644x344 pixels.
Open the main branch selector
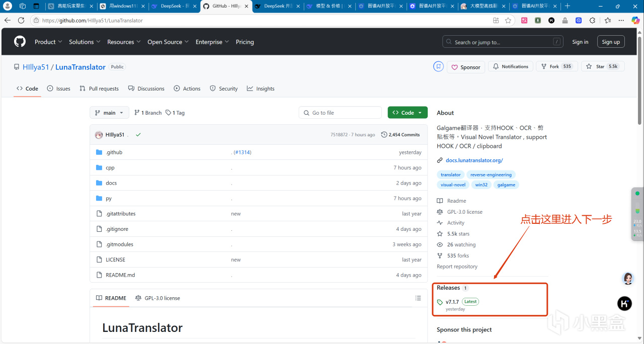pos(109,113)
